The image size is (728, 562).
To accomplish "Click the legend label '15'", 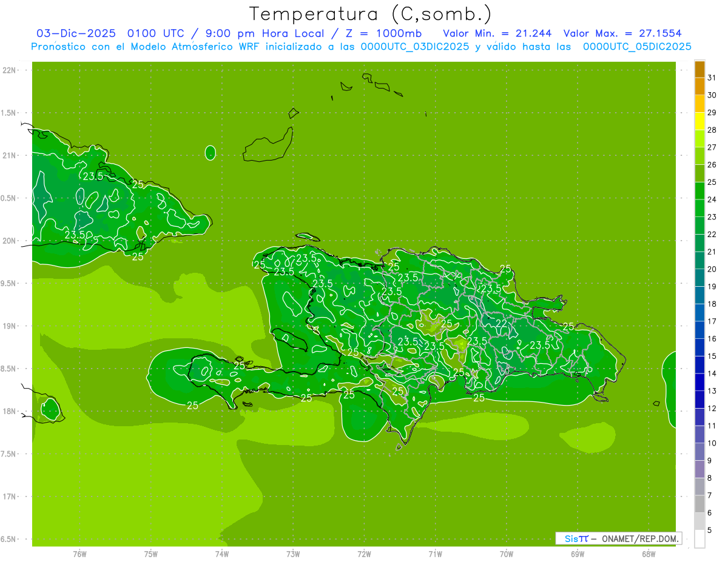I will 712,356.
